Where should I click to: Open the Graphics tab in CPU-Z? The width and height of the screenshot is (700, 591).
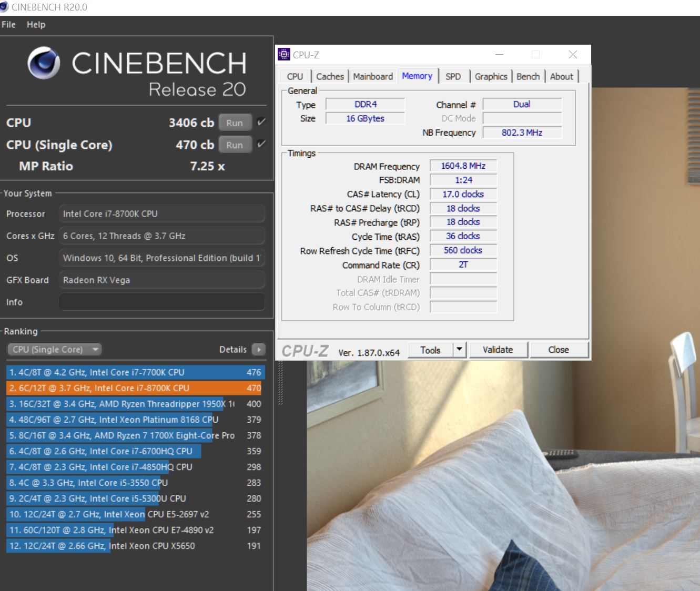491,77
